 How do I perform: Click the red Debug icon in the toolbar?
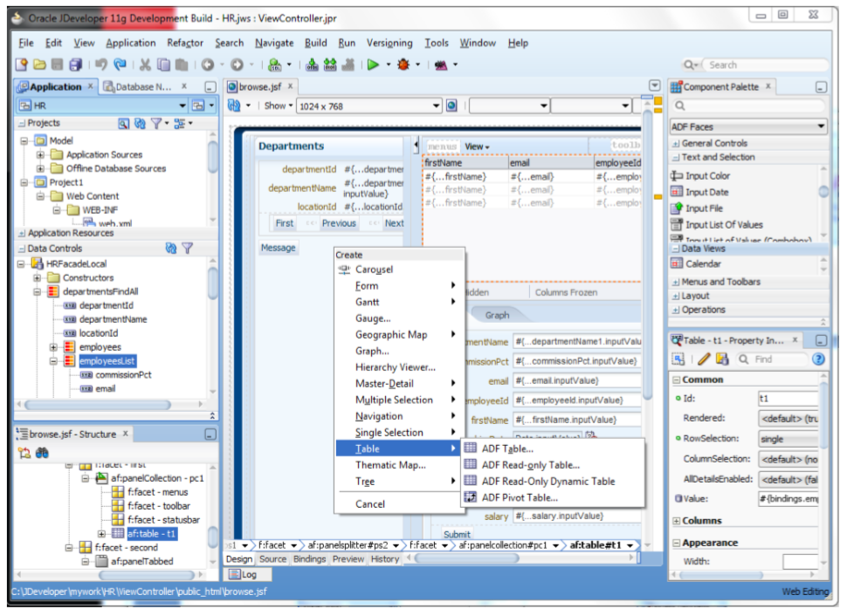402,64
